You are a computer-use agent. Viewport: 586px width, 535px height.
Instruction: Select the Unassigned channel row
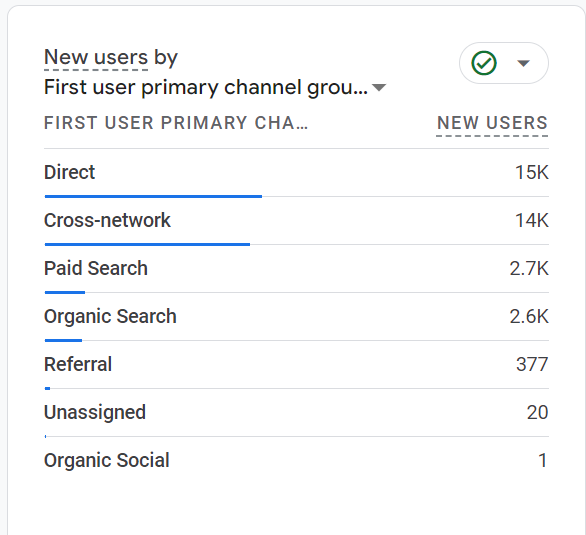pos(296,413)
